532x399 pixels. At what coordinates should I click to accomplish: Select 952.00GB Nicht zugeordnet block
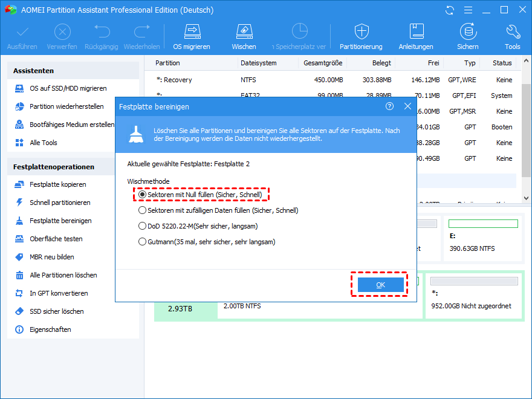(474, 296)
